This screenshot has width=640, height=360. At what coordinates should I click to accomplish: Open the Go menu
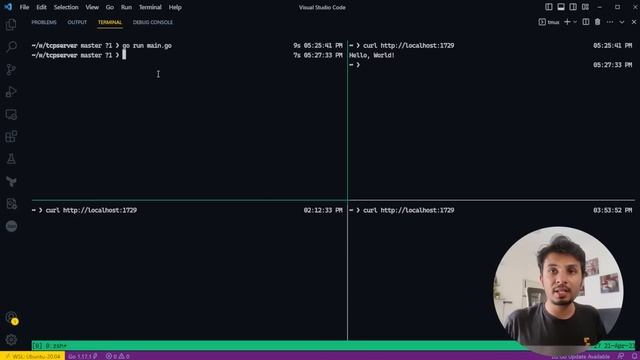point(110,7)
